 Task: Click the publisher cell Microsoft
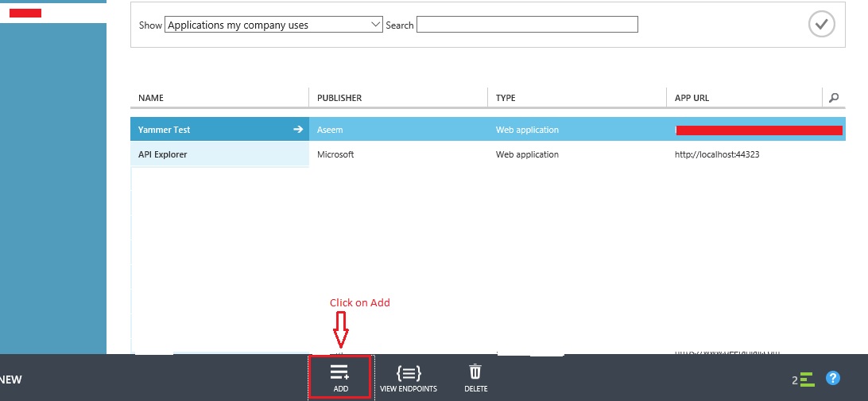(335, 154)
